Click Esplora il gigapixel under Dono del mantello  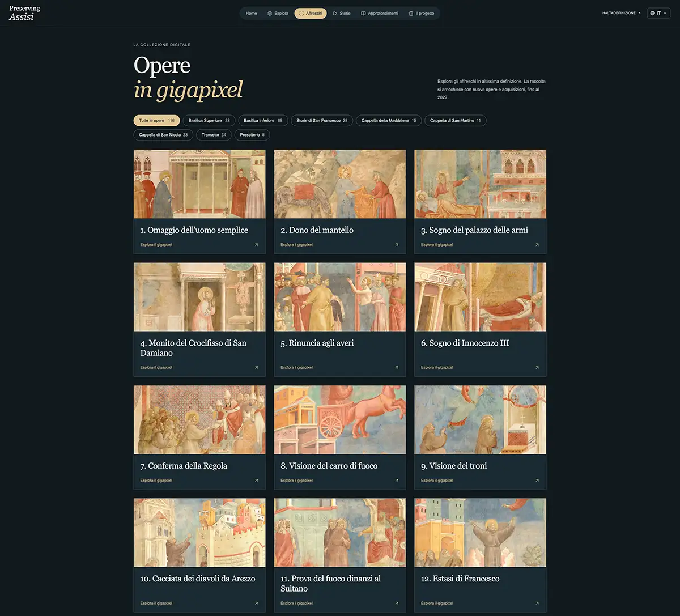[296, 245]
